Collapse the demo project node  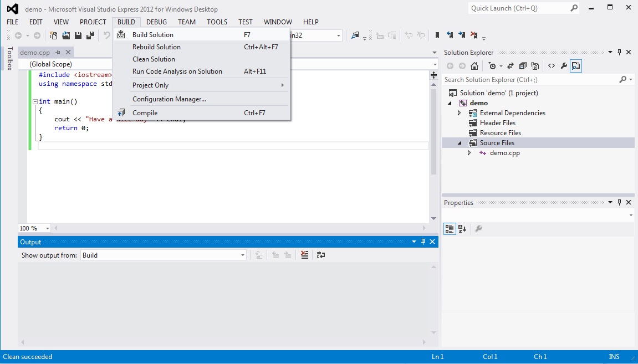coord(450,103)
